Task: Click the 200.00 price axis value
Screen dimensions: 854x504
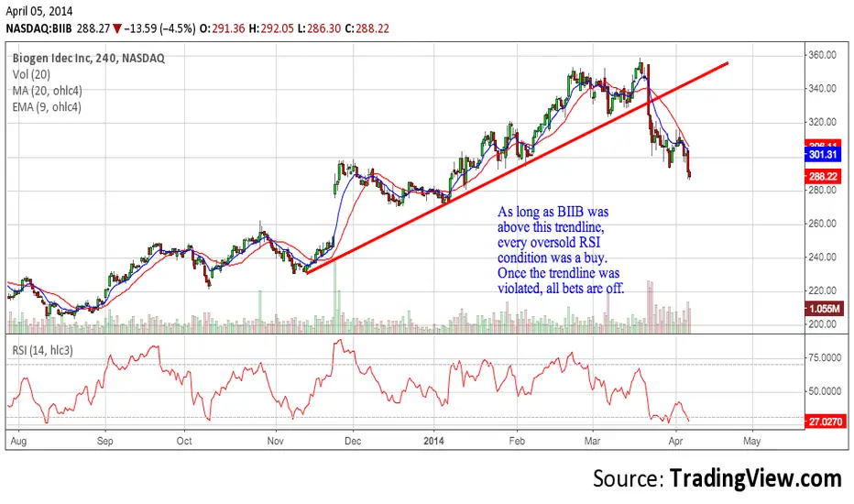Action: (823, 324)
